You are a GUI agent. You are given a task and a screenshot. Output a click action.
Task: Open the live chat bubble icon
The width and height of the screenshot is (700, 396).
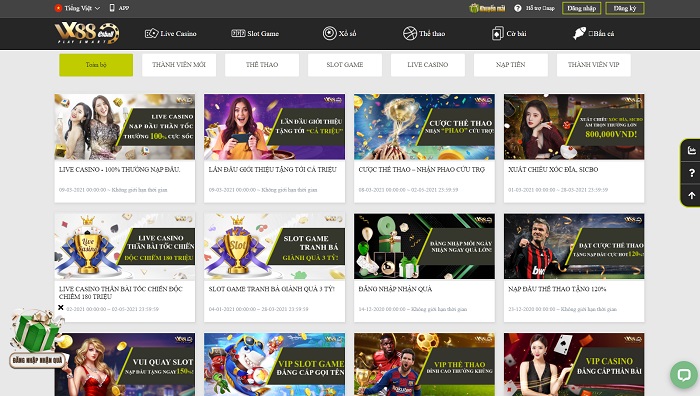[x=683, y=374]
